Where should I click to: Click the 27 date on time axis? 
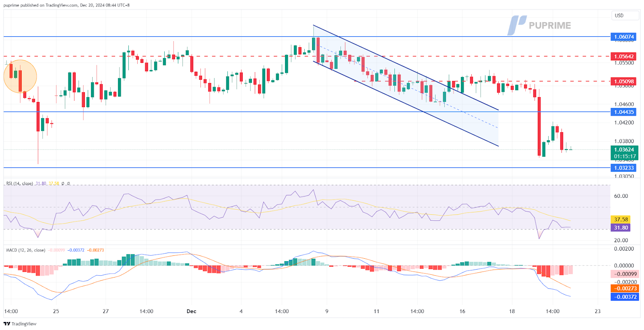click(x=105, y=311)
